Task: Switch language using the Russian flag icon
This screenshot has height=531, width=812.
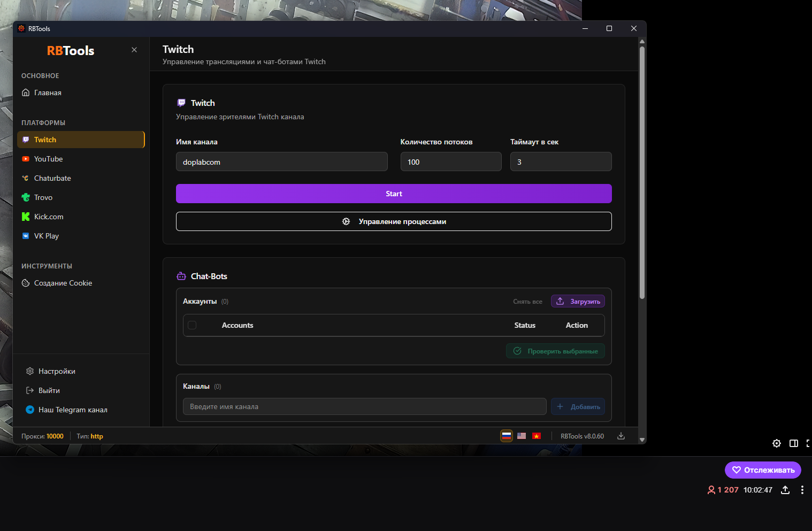Action: coord(506,436)
